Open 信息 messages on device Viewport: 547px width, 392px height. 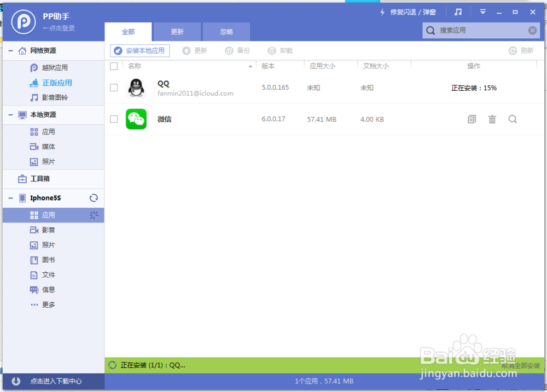tap(43, 290)
